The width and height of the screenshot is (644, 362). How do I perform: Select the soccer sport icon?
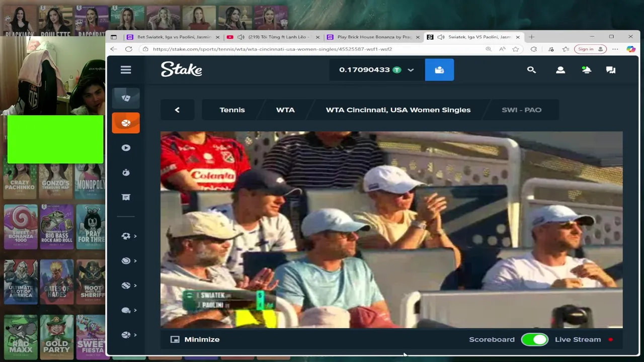(126, 236)
